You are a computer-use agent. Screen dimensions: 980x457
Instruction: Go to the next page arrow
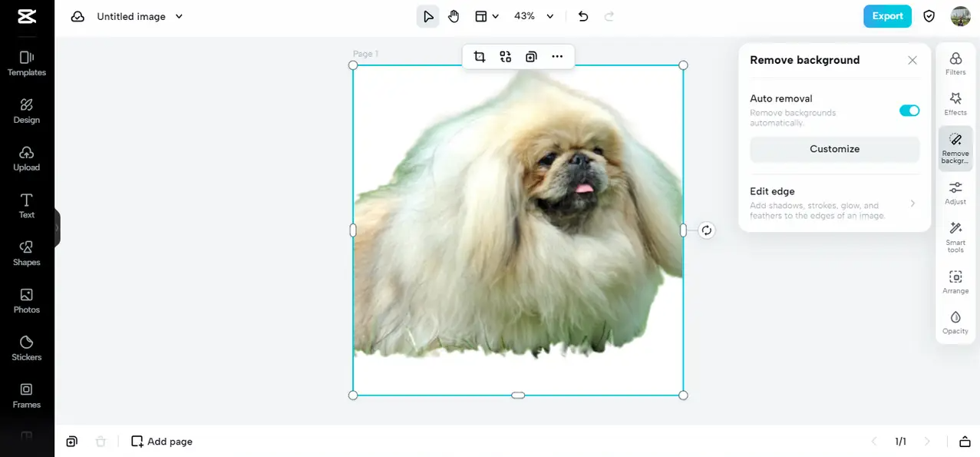(x=927, y=442)
